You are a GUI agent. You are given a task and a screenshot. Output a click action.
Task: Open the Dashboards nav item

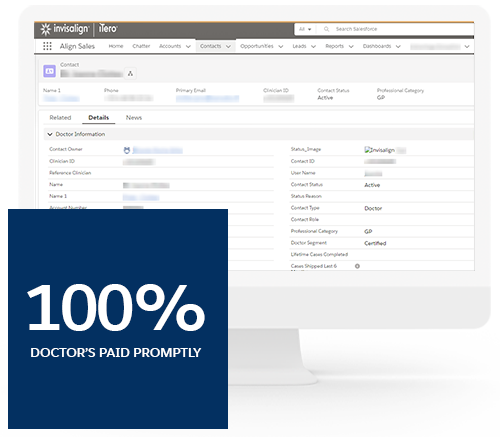(x=377, y=46)
